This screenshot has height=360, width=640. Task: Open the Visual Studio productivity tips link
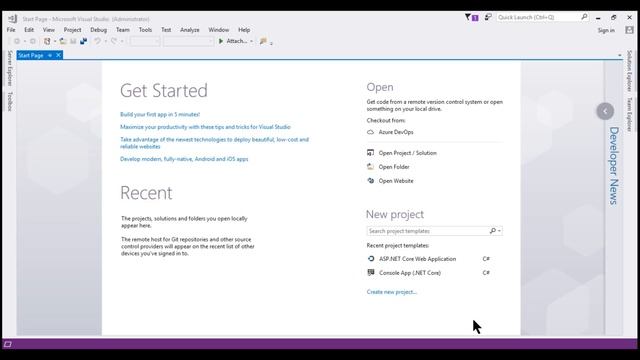[x=205, y=127]
